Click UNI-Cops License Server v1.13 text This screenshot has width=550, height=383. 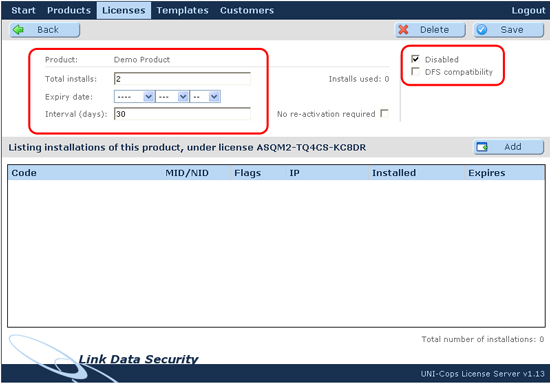483,374
